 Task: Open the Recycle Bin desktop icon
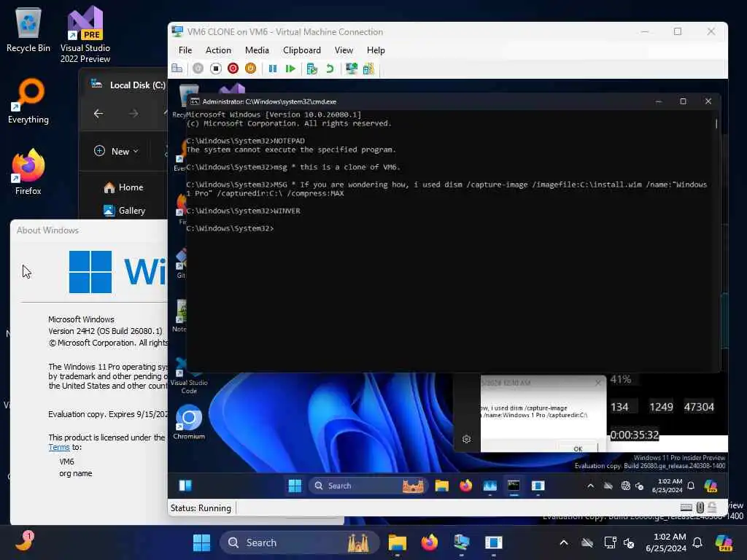tap(28, 31)
